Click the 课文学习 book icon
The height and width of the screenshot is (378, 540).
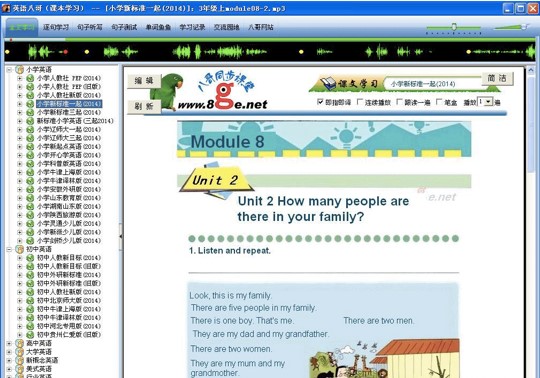[328, 84]
